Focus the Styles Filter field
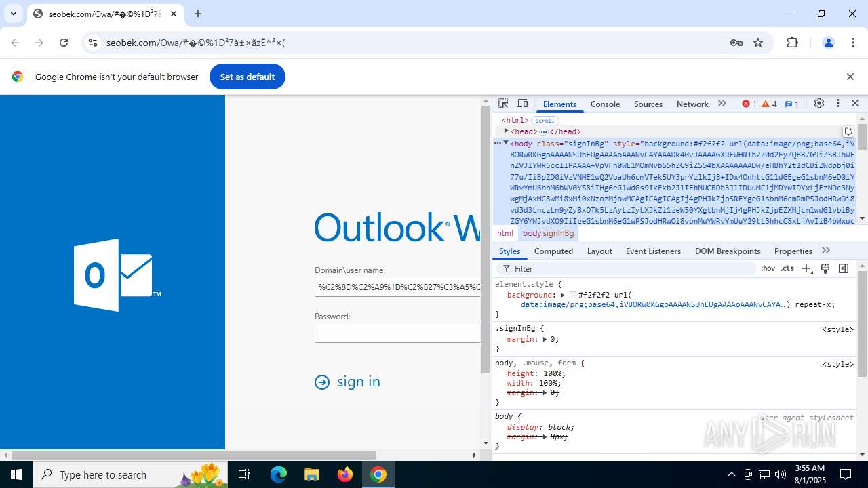 tap(627, 268)
